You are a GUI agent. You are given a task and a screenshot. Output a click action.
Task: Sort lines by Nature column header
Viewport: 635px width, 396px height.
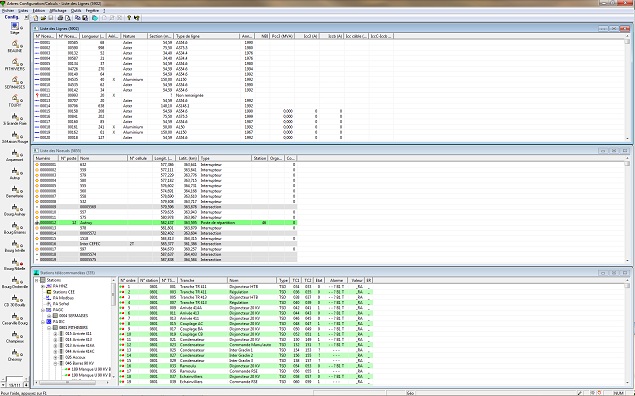pyautogui.click(x=134, y=36)
